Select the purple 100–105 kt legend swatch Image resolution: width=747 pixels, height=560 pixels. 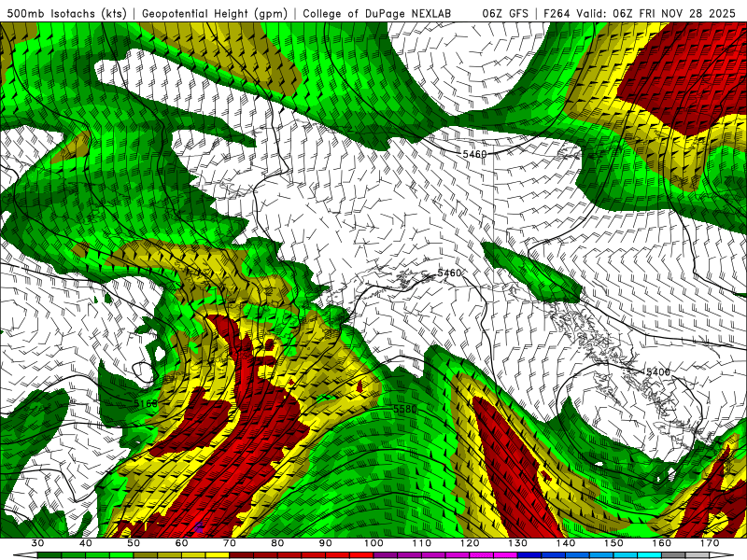[386, 555]
